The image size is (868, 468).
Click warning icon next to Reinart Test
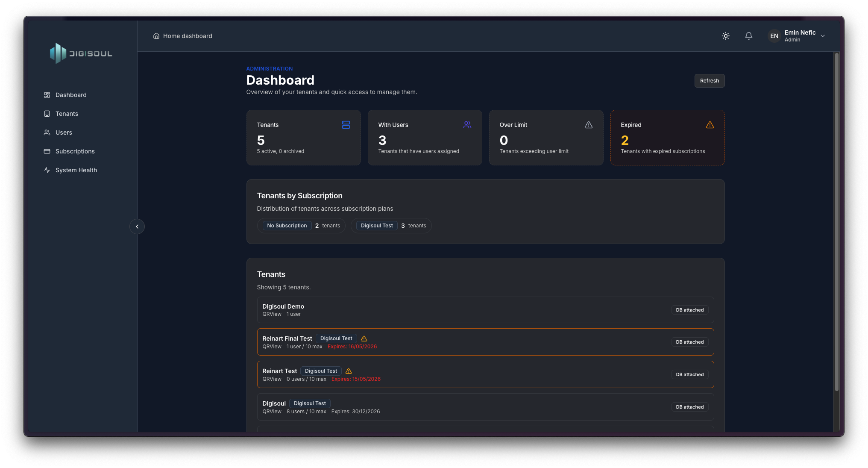(349, 371)
